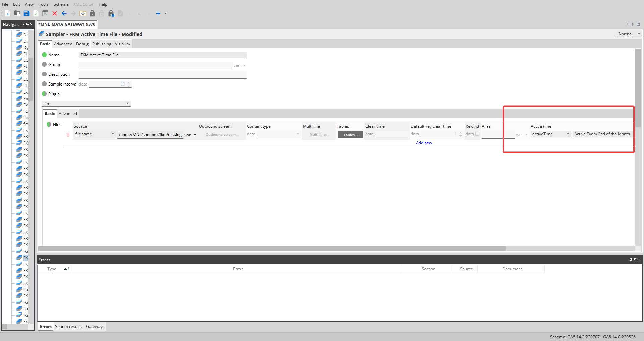Validate the setup with the checkmark icon
This screenshot has width=644, height=341.
[x=36, y=13]
